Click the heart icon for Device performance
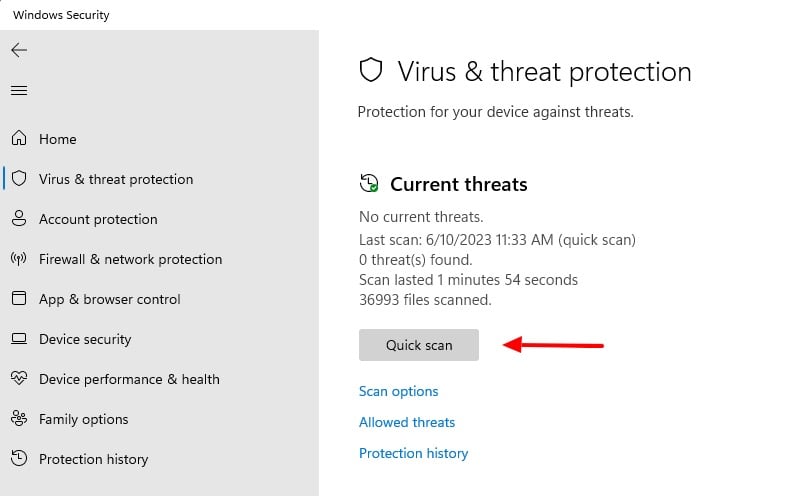This screenshot has width=808, height=496. coord(19,378)
